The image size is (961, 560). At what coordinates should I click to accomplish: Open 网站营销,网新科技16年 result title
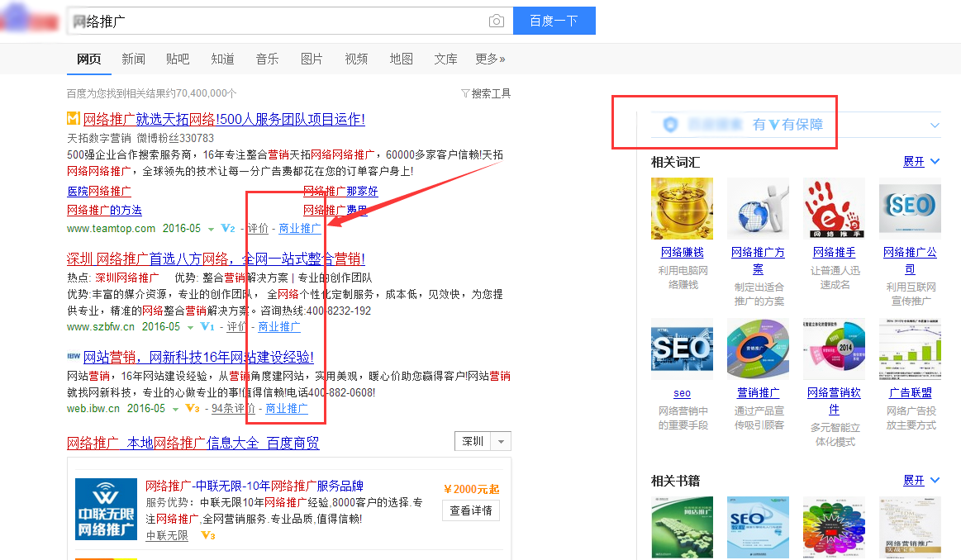click(198, 357)
